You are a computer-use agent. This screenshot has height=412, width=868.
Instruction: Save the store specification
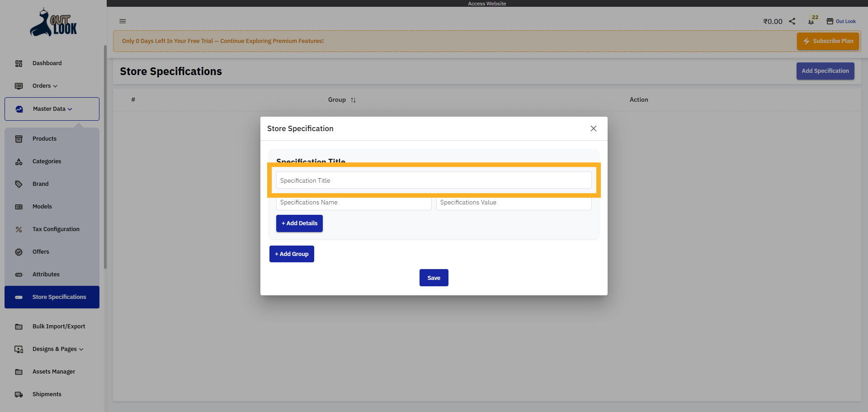click(x=434, y=277)
